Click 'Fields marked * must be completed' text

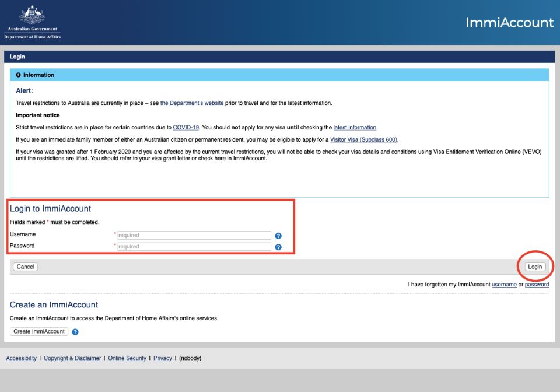tap(54, 222)
